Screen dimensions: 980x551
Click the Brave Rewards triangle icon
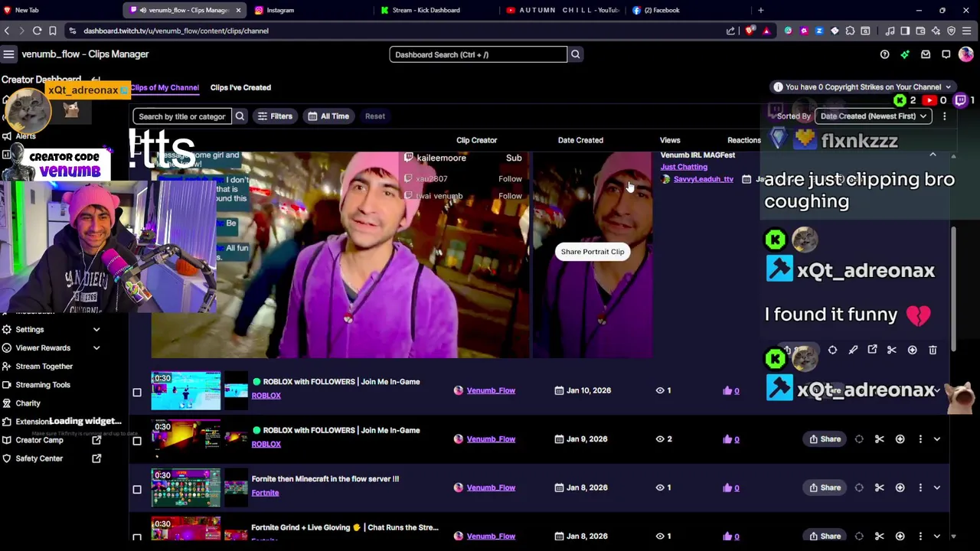pos(766,31)
